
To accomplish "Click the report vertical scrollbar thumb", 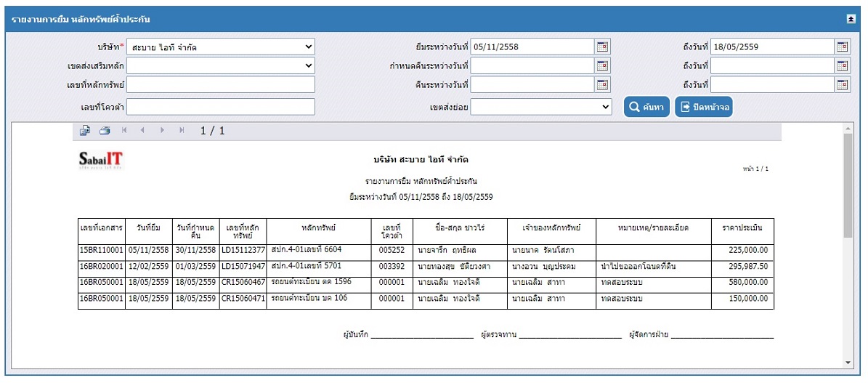I will pos(848,185).
